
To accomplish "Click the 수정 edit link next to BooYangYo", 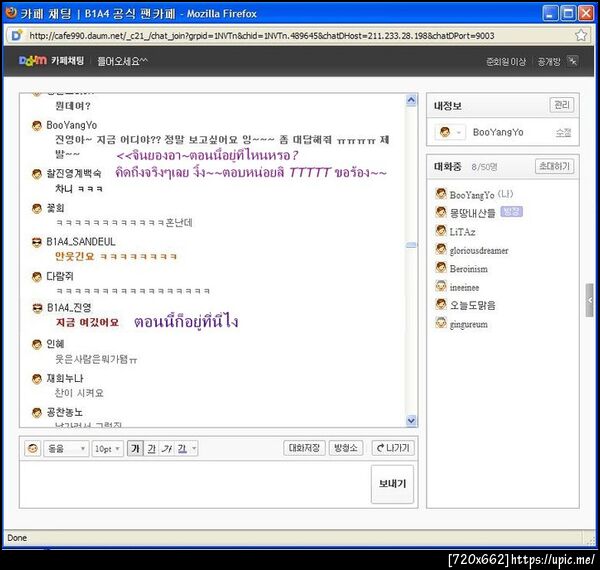I will click(563, 133).
